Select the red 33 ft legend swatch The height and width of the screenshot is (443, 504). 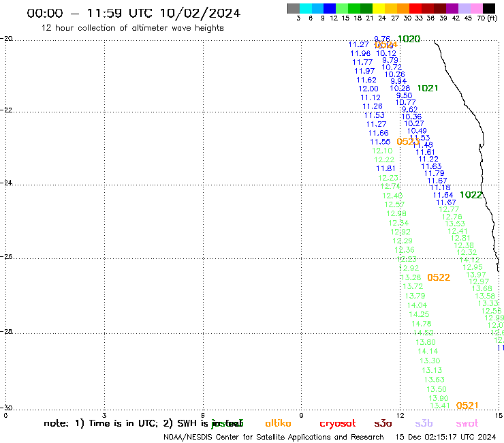click(415, 8)
